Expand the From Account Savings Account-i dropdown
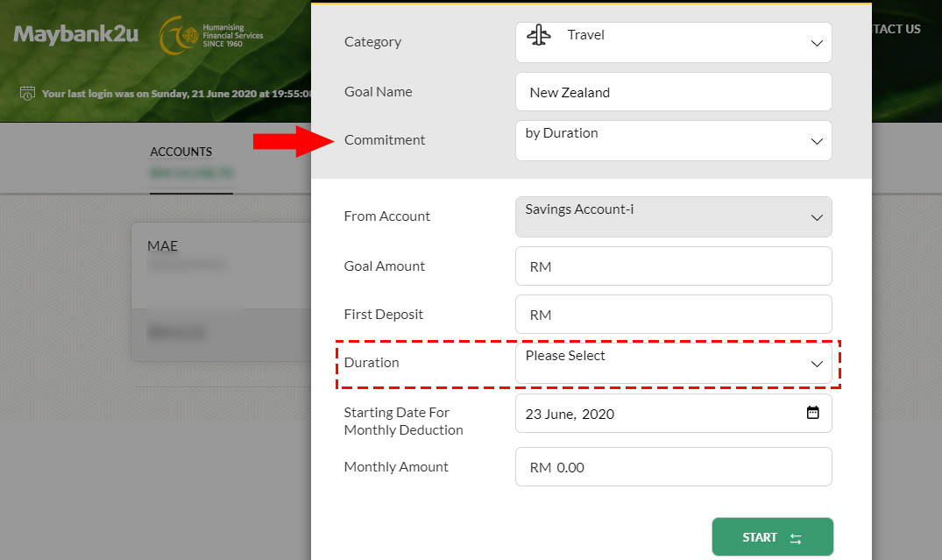942x560 pixels. pyautogui.click(x=674, y=217)
